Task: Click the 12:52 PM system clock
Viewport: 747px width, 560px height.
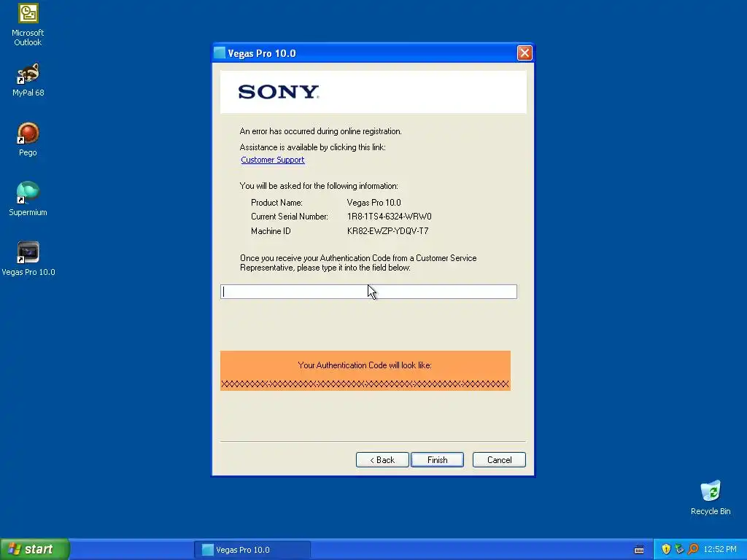Action: [720, 550]
